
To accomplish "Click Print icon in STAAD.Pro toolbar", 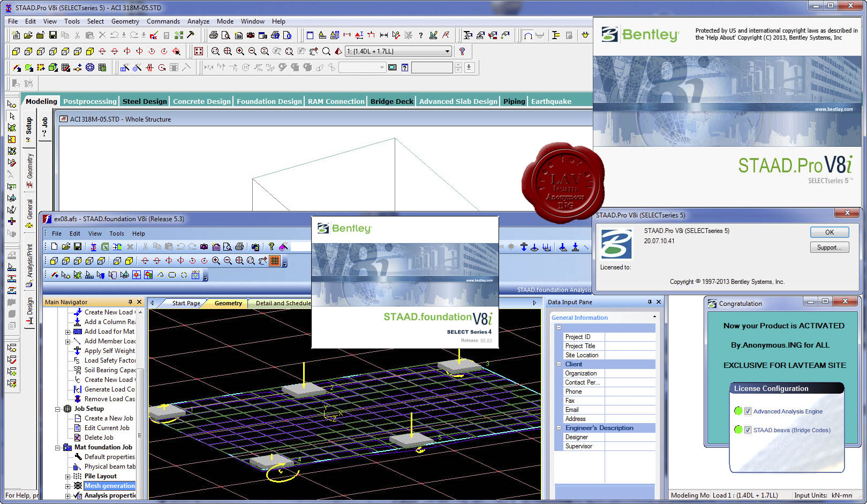I will click(x=214, y=35).
